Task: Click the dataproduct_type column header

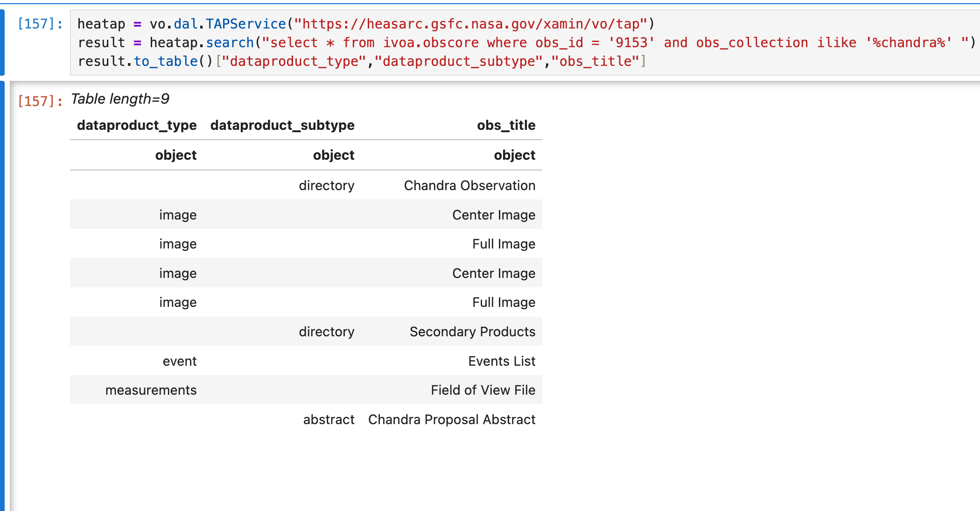Action: tap(137, 125)
